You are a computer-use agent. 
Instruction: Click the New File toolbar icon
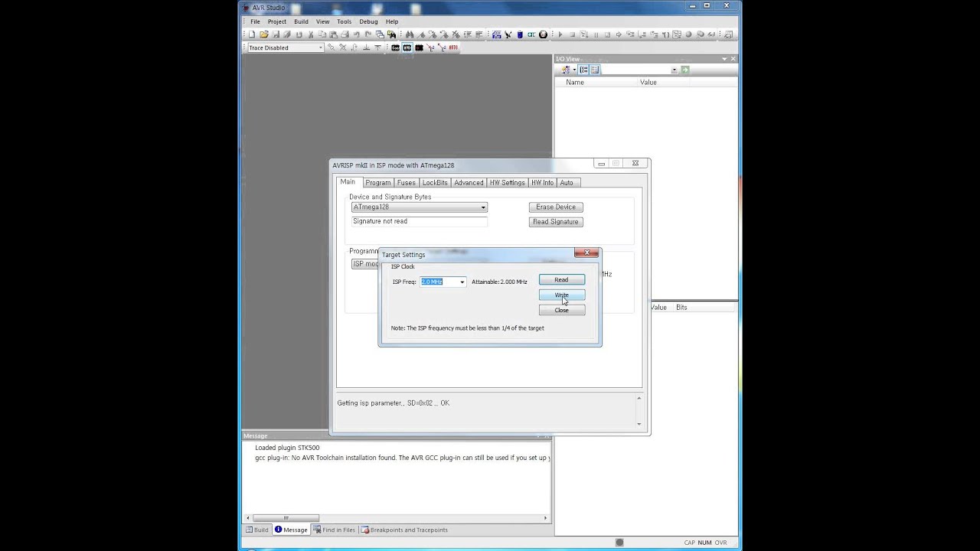click(x=252, y=34)
